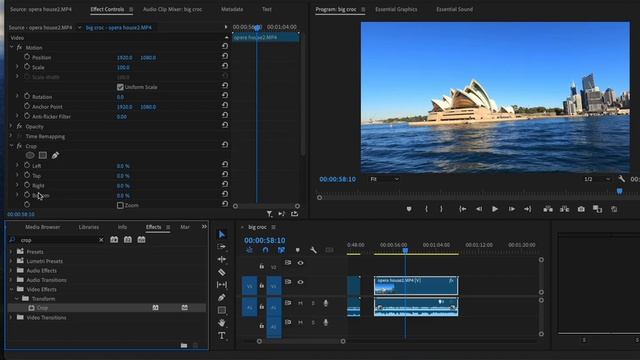The width and height of the screenshot is (640, 360).
Task: Open the Fit zoom level dropdown
Action: [384, 179]
